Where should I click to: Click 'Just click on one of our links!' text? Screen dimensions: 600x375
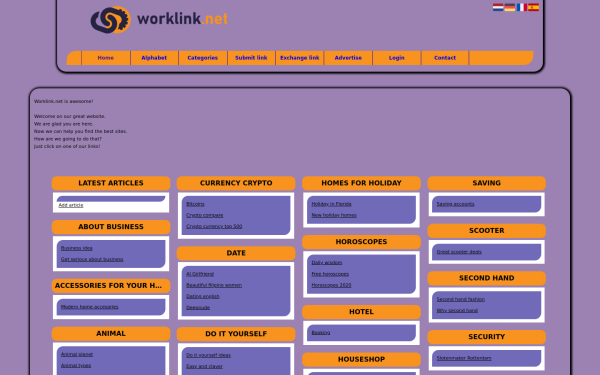pos(67,147)
